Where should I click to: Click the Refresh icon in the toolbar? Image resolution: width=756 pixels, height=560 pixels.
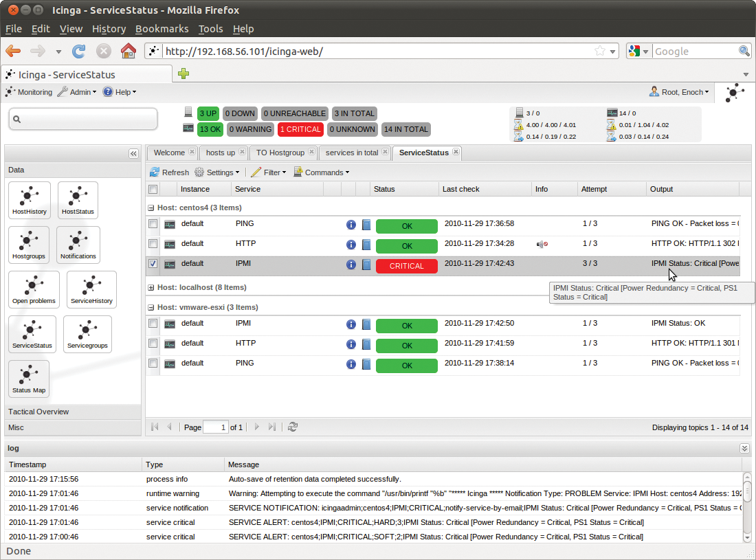(x=155, y=172)
